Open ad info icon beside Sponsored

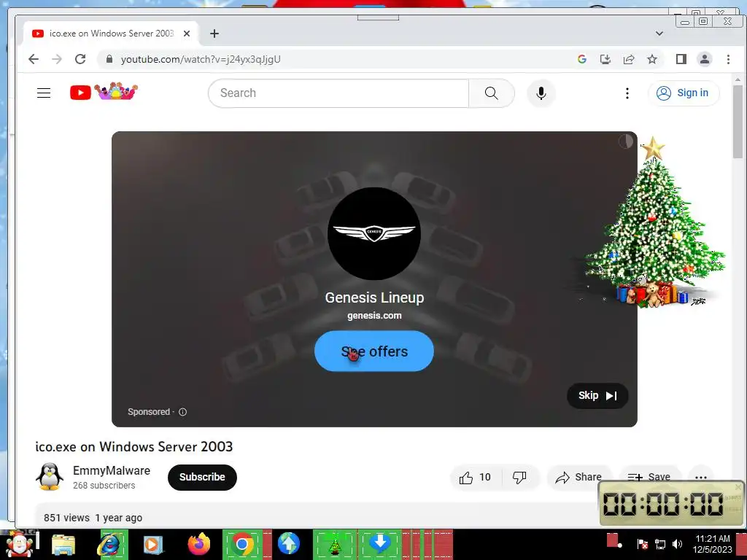coord(182,412)
